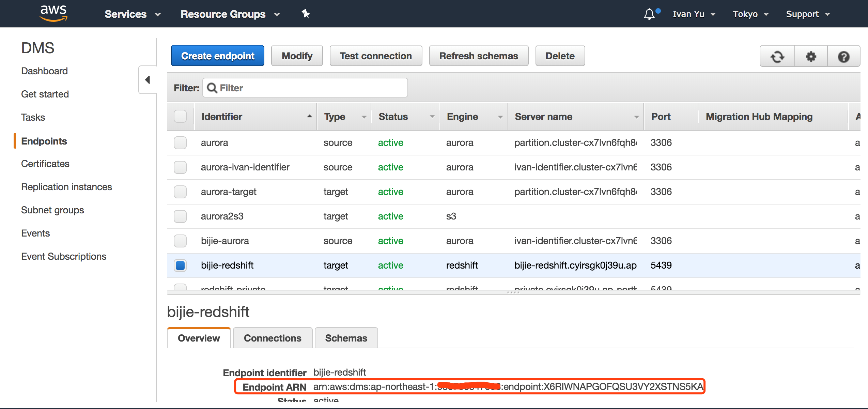This screenshot has width=868, height=409.
Task: Click the help question mark icon
Action: coord(843,57)
